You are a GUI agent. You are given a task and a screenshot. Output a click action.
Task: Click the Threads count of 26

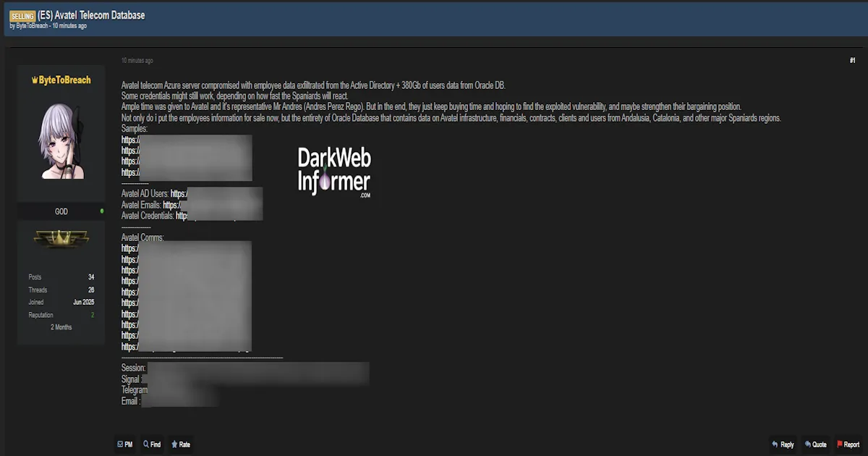[91, 290]
